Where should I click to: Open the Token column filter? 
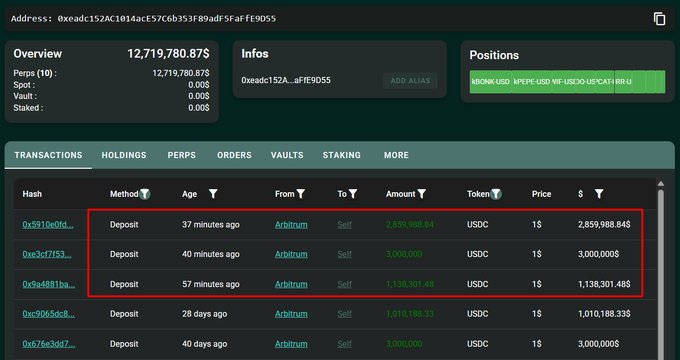496,194
